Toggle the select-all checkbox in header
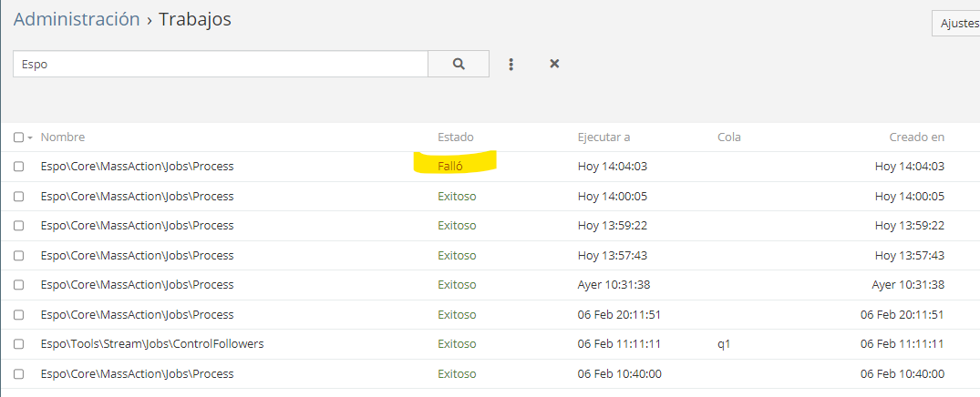980x397 pixels. (x=18, y=137)
